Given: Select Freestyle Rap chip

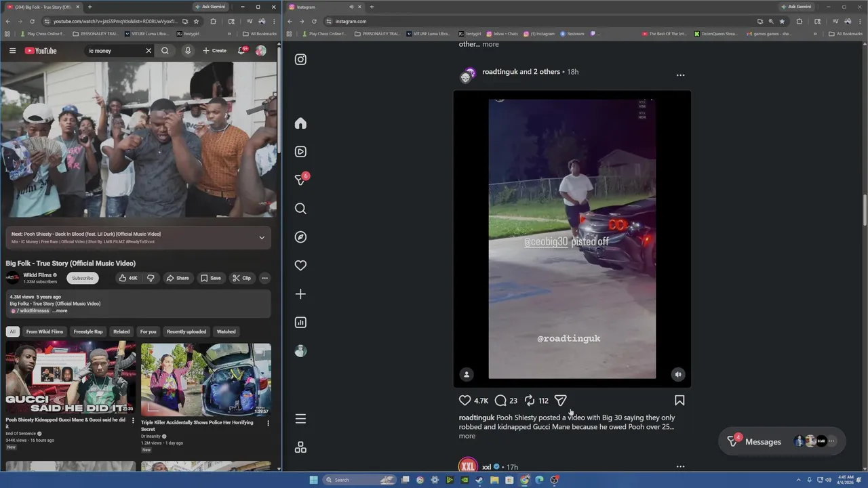Looking at the screenshot, I should coord(88,331).
